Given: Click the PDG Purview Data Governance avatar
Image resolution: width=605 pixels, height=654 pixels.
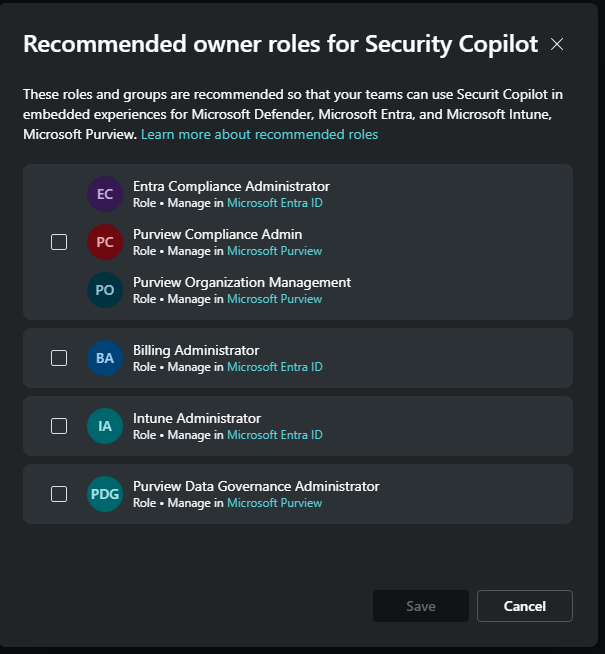Looking at the screenshot, I should tap(105, 494).
